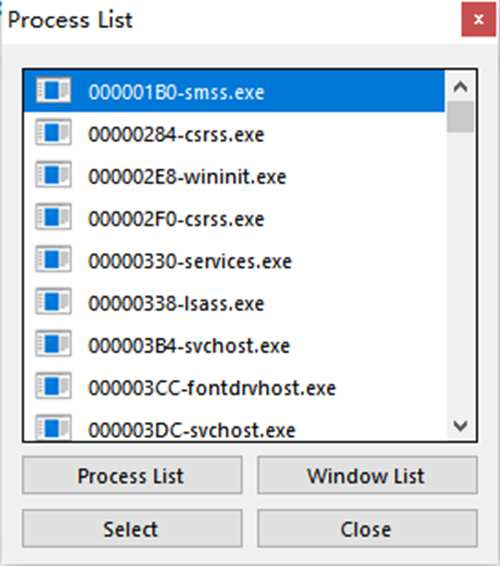
Task: Select the 00000330-services.exe entry
Action: click(x=234, y=260)
